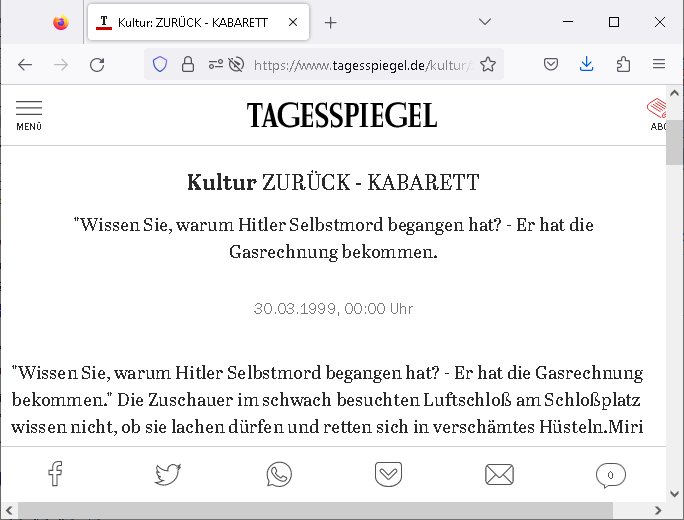Viewport: 684px width, 520px height.
Task: Click the blocked autoplay icon
Action: click(236, 65)
